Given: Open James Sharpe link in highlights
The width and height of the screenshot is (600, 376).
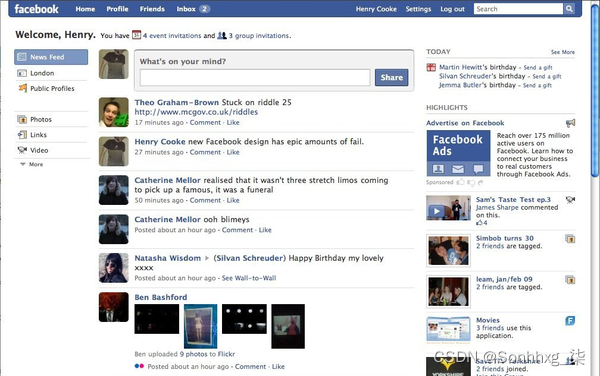Looking at the screenshot, I should click(497, 207).
